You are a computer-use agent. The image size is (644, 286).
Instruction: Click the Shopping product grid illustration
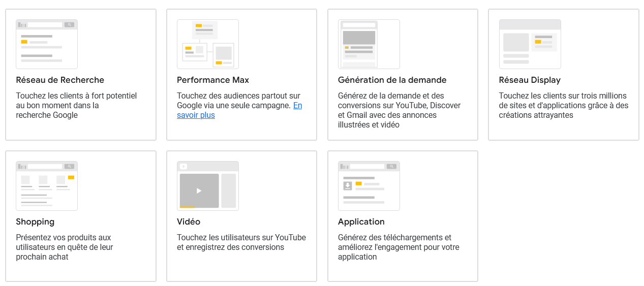tap(47, 186)
